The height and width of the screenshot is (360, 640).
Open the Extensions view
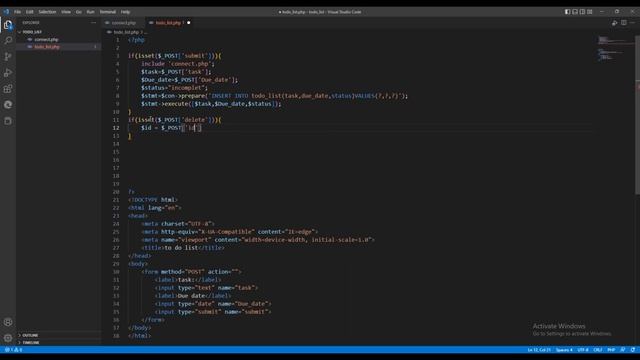8,89
